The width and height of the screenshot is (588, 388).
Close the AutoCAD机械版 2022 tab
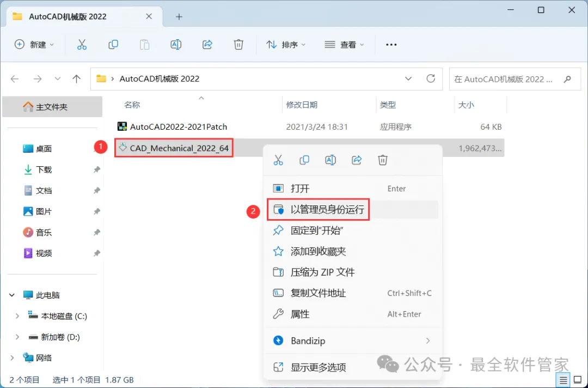[149, 16]
